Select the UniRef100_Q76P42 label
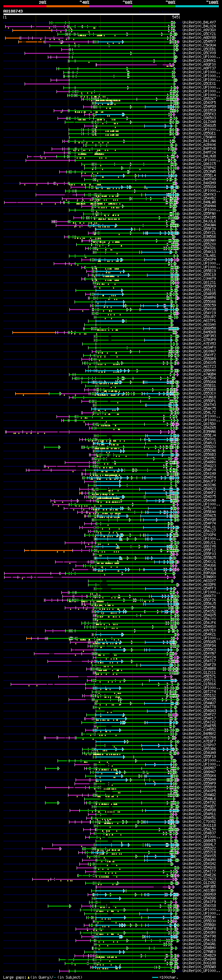222x980 pixels. 199,168
